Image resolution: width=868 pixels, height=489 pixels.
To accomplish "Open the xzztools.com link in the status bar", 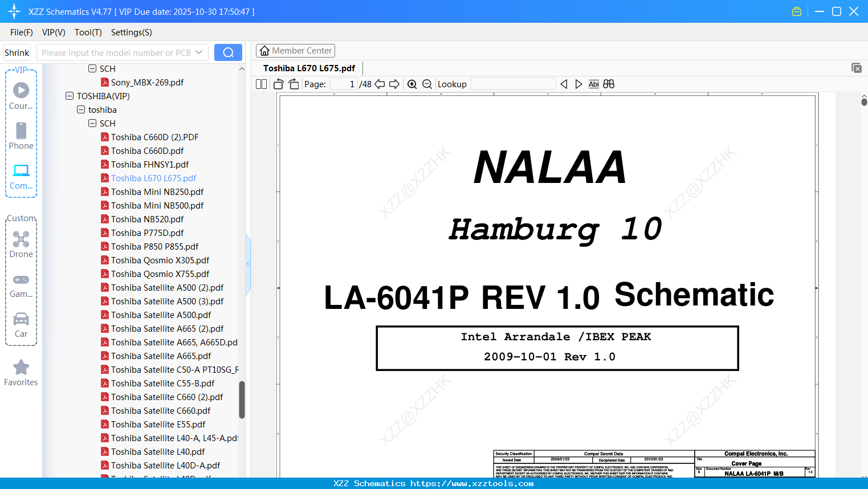I will tap(472, 483).
